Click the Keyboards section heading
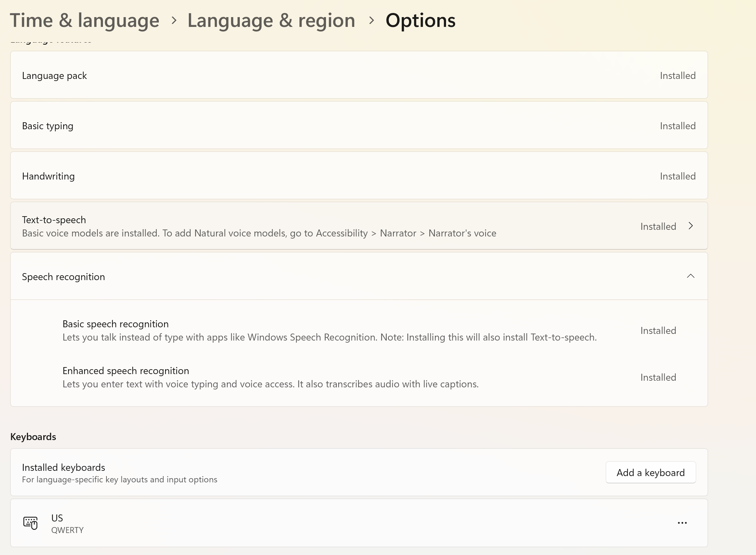Screen dimensions: 756x555 [x=33, y=437]
